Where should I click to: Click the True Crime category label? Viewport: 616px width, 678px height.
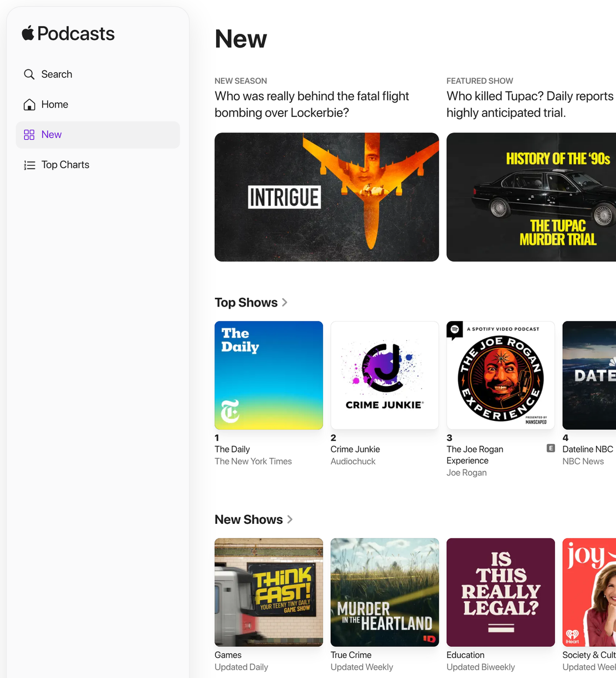click(x=351, y=655)
